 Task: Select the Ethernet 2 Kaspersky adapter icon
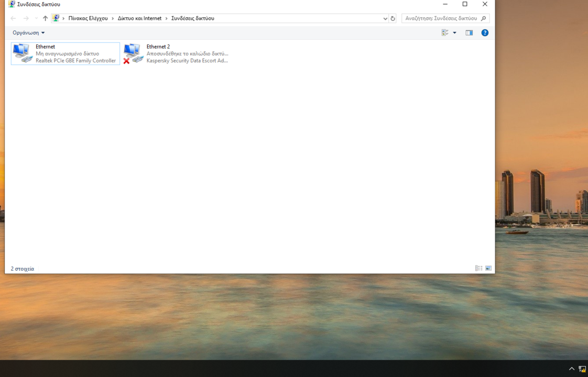(134, 53)
